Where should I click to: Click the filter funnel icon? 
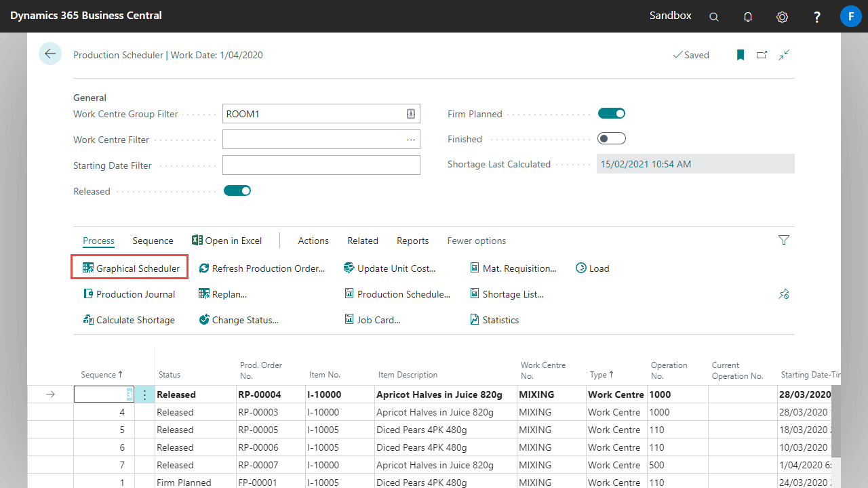(x=784, y=240)
